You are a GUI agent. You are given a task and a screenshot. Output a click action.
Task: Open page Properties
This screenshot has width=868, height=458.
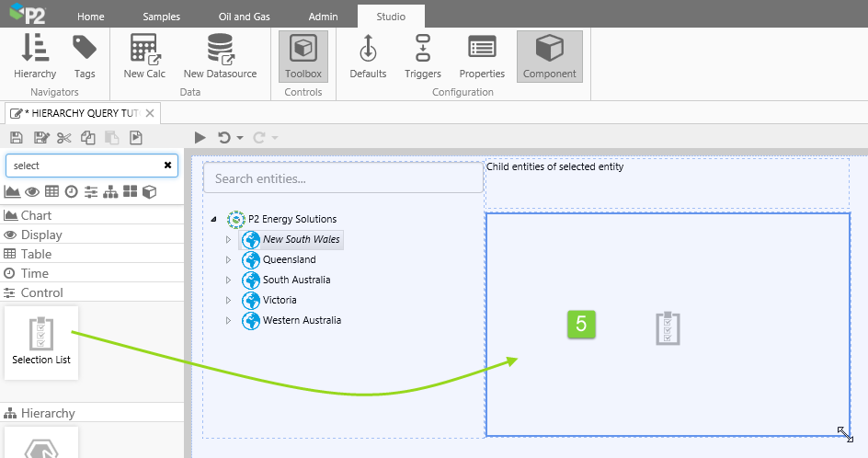tap(482, 57)
